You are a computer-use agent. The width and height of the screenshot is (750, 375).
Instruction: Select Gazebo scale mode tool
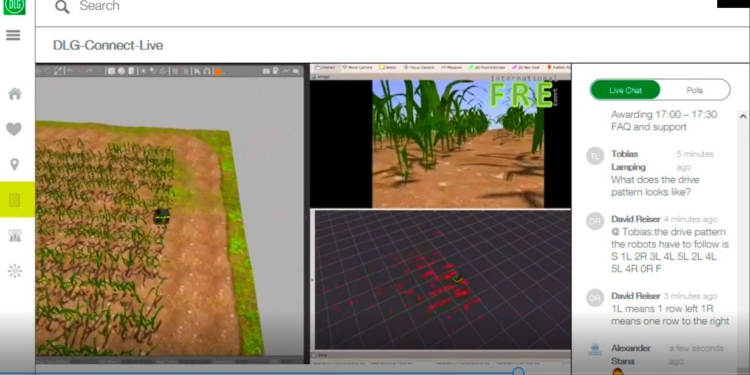[x=58, y=71]
